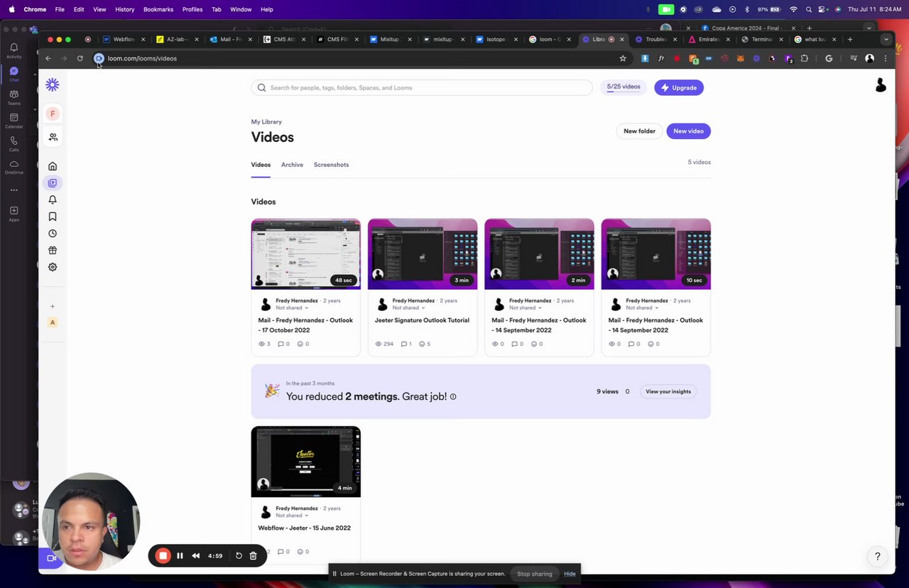
Task: Open the notifications bell in Loom sidebar
Action: 53,200
